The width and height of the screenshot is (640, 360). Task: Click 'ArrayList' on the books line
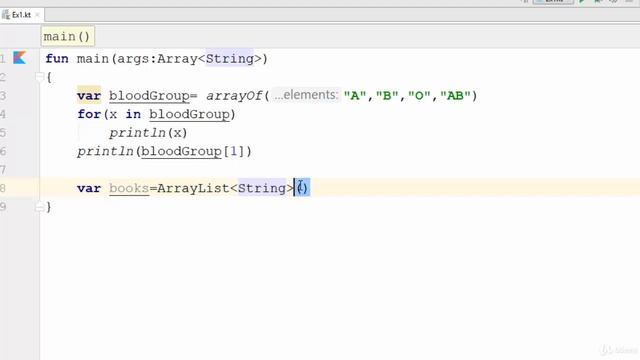pos(193,188)
